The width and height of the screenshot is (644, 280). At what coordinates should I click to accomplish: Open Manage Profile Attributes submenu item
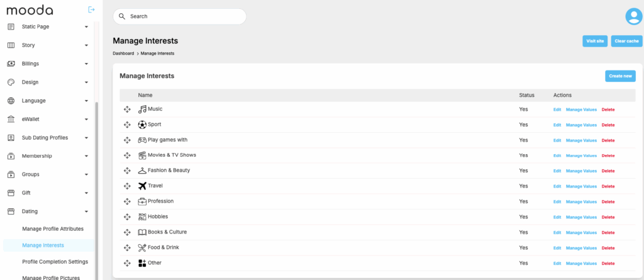53,228
